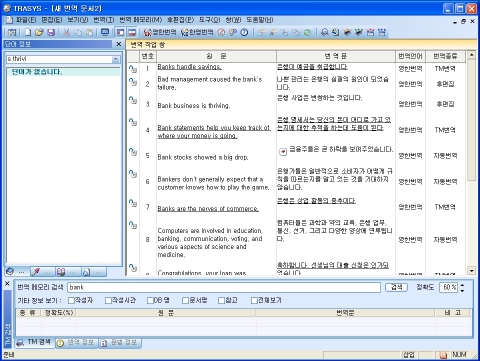
Task: Click the headset search toolbar icon
Action: 324,32
